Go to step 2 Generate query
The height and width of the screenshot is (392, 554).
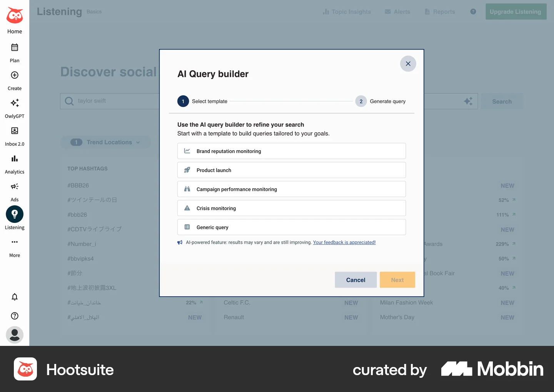click(x=380, y=101)
